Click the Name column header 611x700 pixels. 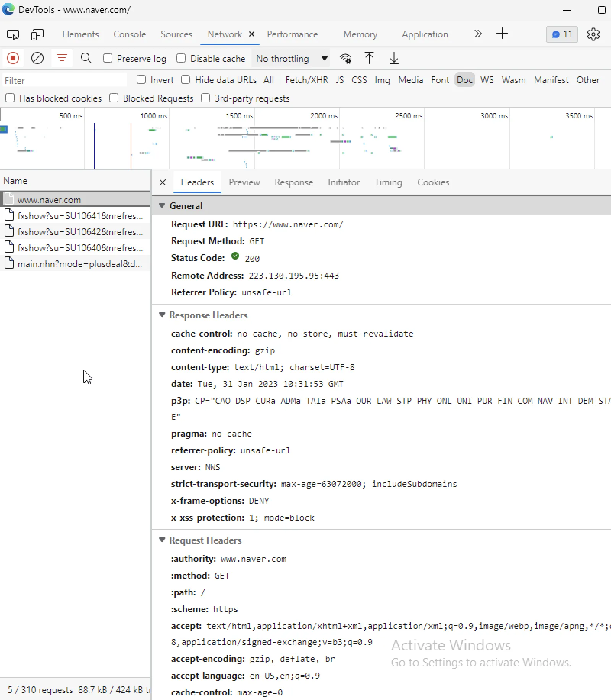[75, 181]
